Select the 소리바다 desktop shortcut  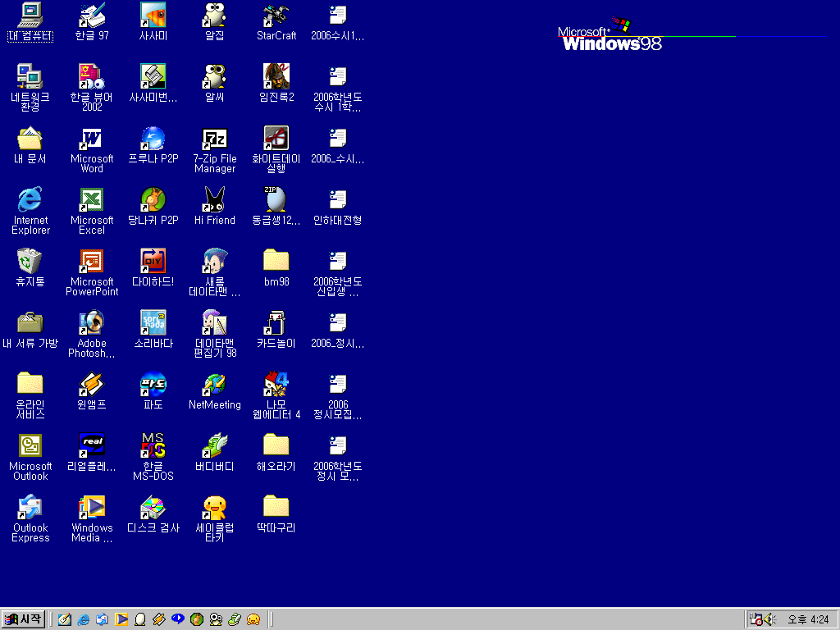point(153,330)
